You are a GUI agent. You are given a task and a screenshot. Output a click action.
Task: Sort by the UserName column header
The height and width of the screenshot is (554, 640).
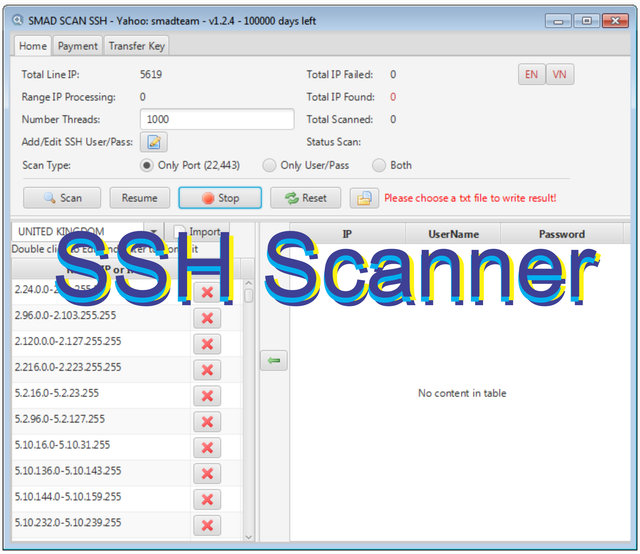click(453, 234)
